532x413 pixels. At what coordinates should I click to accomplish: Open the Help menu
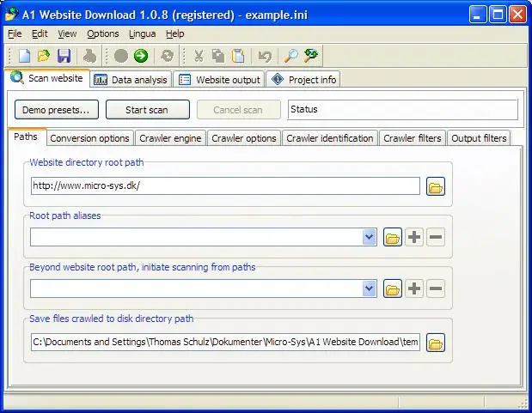pos(175,33)
